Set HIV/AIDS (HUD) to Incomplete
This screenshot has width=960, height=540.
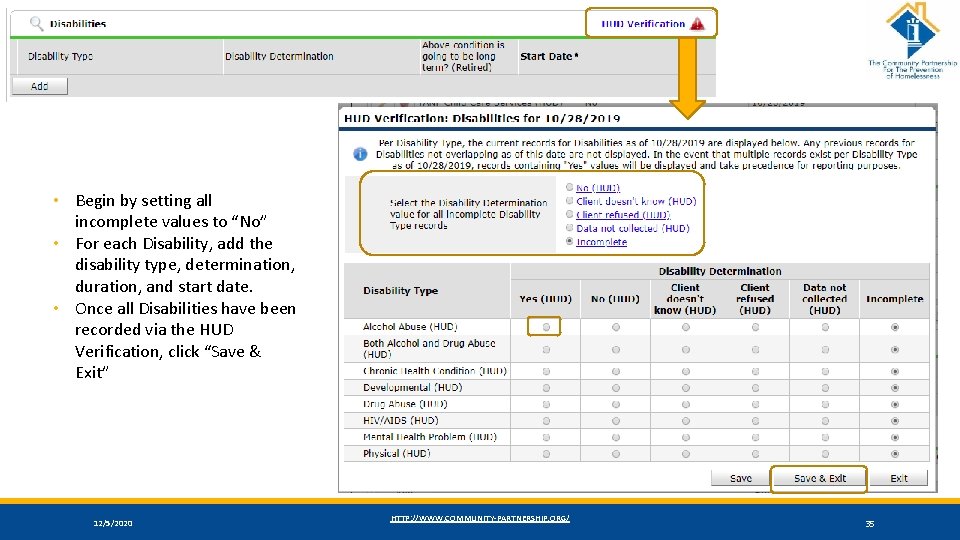(895, 421)
